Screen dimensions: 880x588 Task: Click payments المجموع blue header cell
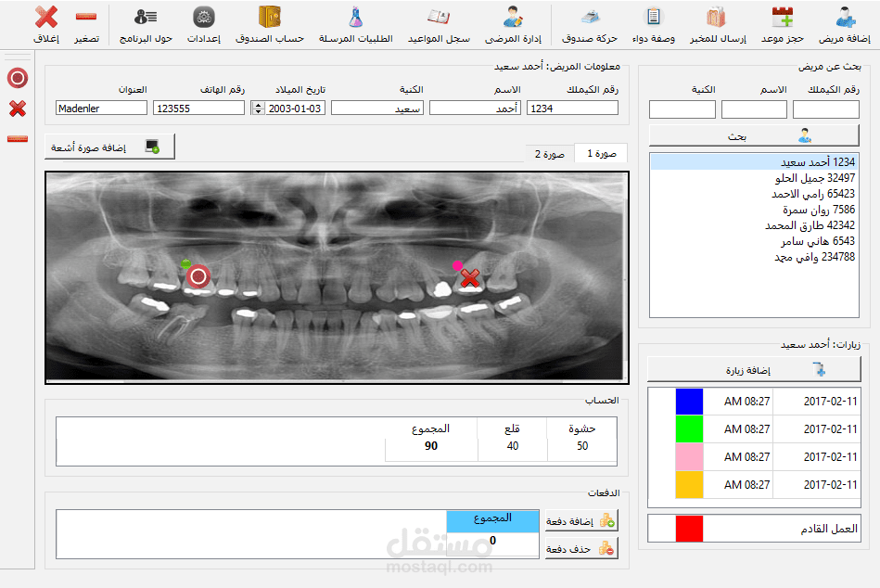492,521
